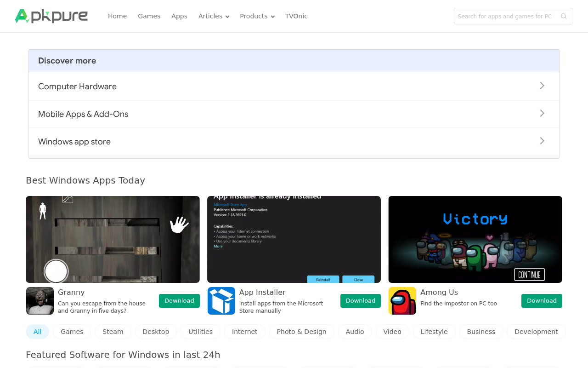Open the Apps menu item
Image resolution: width=588 pixels, height=368 pixels.
(179, 16)
